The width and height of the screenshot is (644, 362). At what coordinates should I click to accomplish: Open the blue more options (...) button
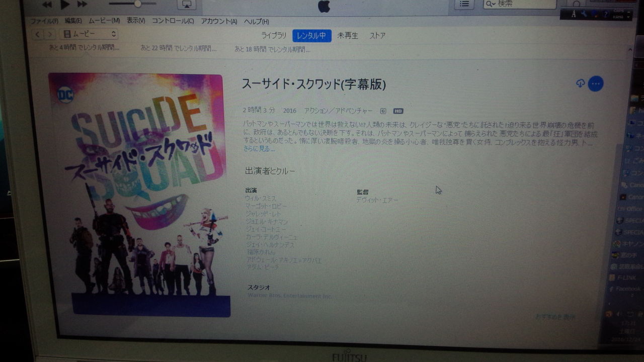(596, 84)
